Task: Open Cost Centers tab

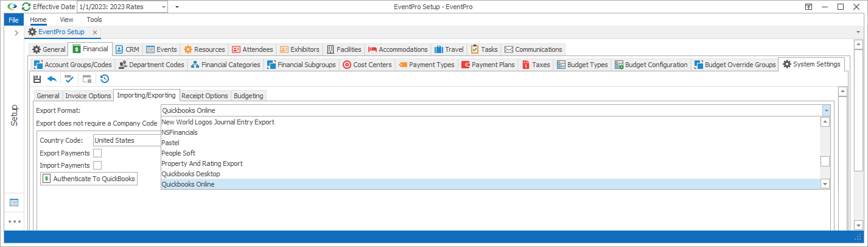Action: point(367,65)
